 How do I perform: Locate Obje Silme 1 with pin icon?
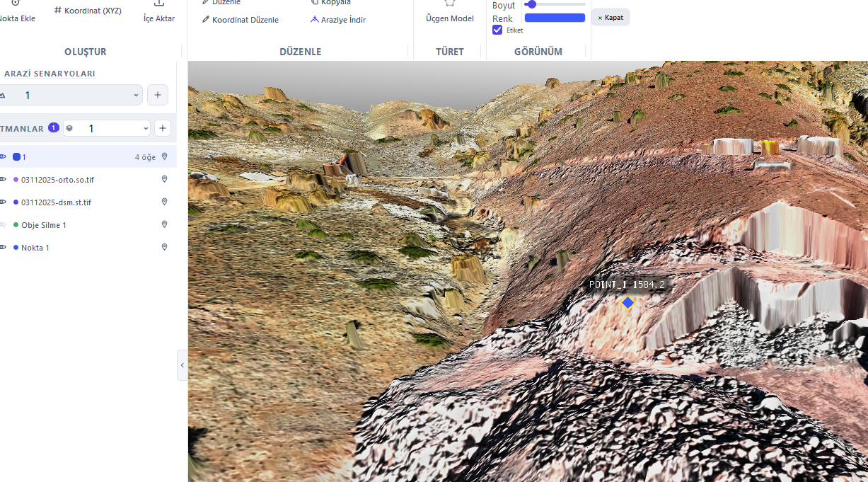165,224
